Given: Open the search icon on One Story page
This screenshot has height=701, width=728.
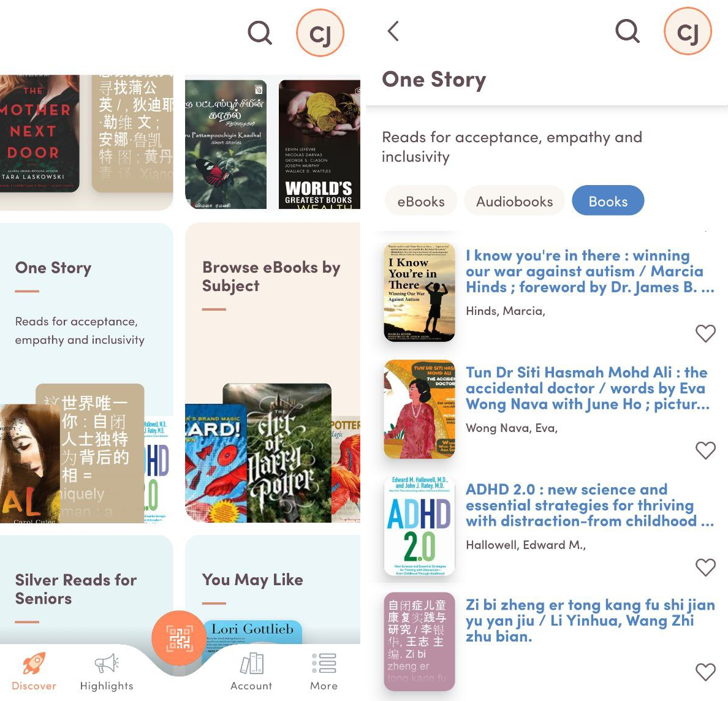Looking at the screenshot, I should 627,31.
